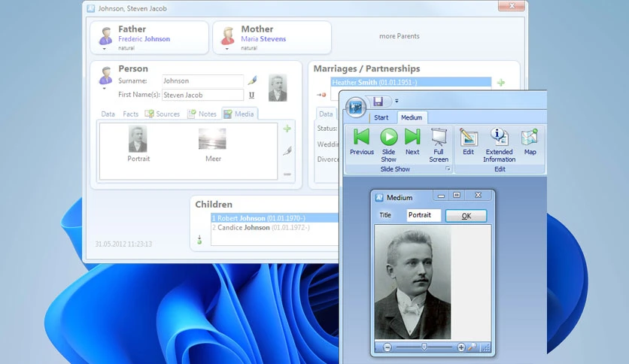Open Mother Maria Stevens link
This screenshot has height=364, width=629.
263,39
